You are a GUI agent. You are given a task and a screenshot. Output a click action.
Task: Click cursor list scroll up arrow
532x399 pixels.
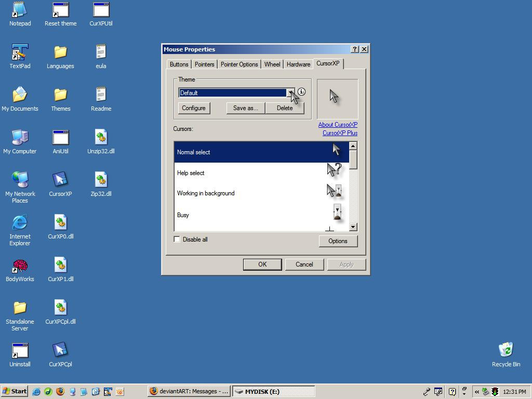pyautogui.click(x=353, y=146)
